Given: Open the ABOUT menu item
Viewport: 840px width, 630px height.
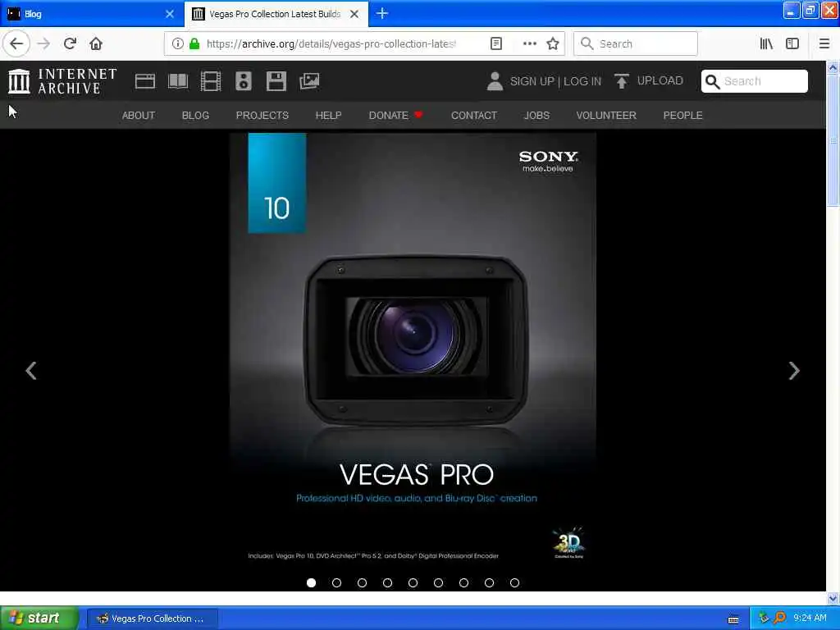Looking at the screenshot, I should coord(138,115).
